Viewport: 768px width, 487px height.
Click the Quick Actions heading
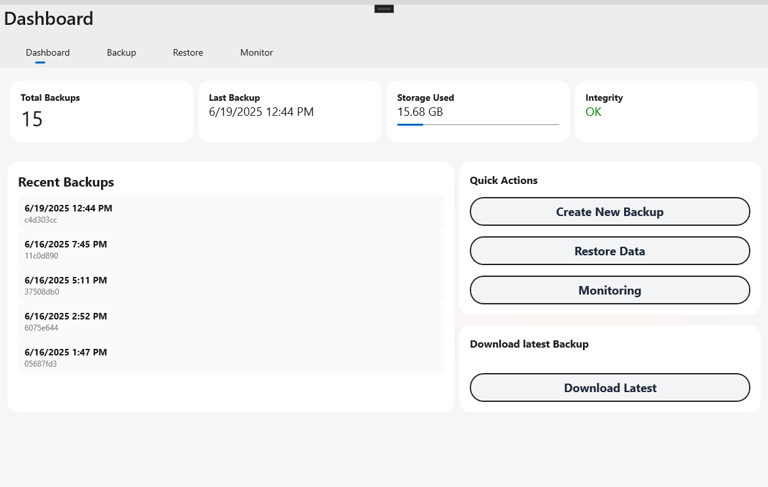[x=504, y=180]
